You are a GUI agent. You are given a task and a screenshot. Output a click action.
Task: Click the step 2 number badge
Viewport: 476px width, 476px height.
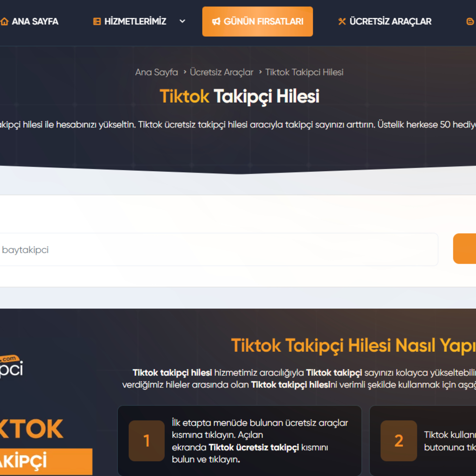point(399,441)
